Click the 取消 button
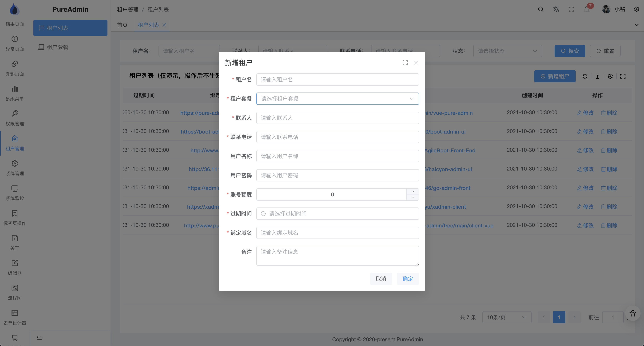The image size is (644, 346). (x=381, y=279)
